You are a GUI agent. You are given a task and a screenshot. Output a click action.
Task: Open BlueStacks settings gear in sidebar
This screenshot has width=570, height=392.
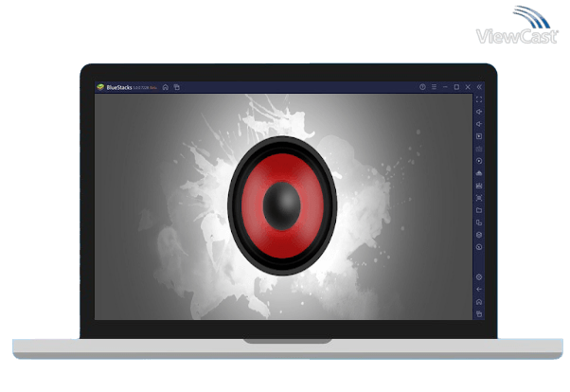coord(479,277)
